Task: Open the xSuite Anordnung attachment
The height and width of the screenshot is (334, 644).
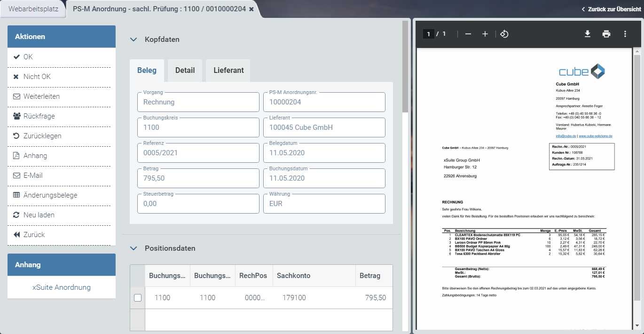Action: coord(62,287)
